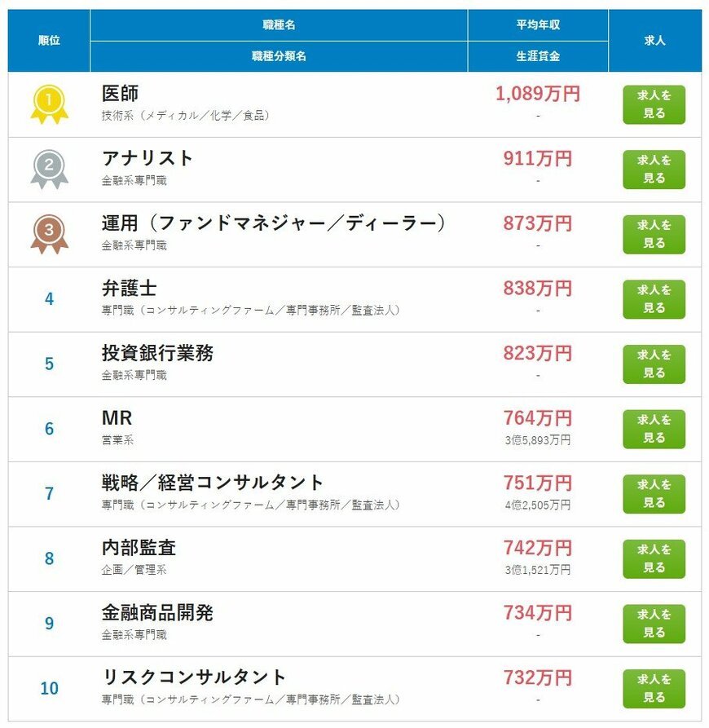Click the 1,089万円 salary figure
Viewport: 709px width, 728px height.
coord(538,93)
